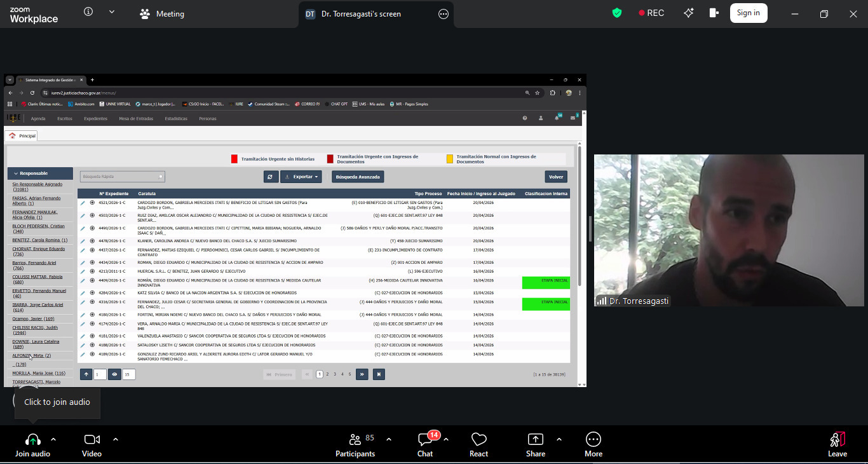The height and width of the screenshot is (464, 868).
Task: Open shared screen more options ellipsis
Action: 444,14
